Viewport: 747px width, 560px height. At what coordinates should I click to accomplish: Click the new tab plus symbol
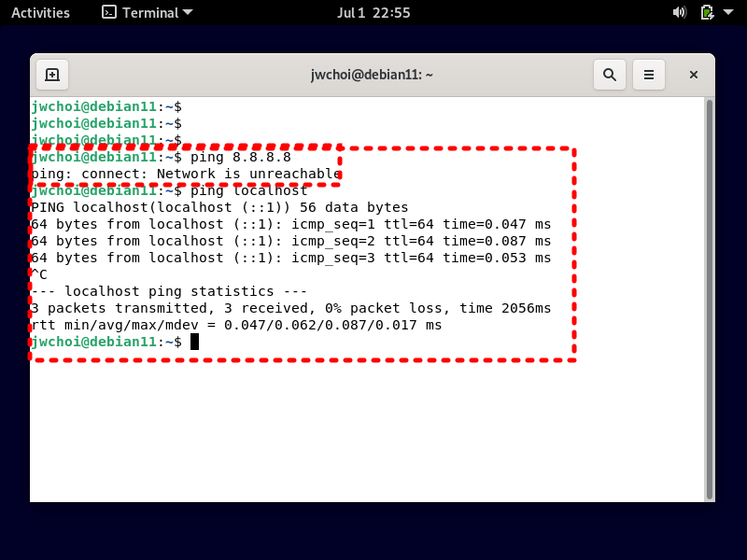[52, 74]
